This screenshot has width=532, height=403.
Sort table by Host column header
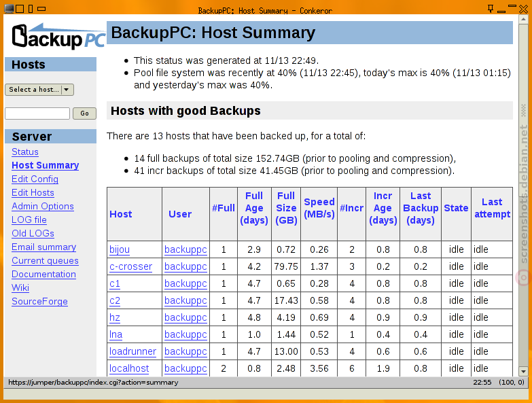[121, 214]
